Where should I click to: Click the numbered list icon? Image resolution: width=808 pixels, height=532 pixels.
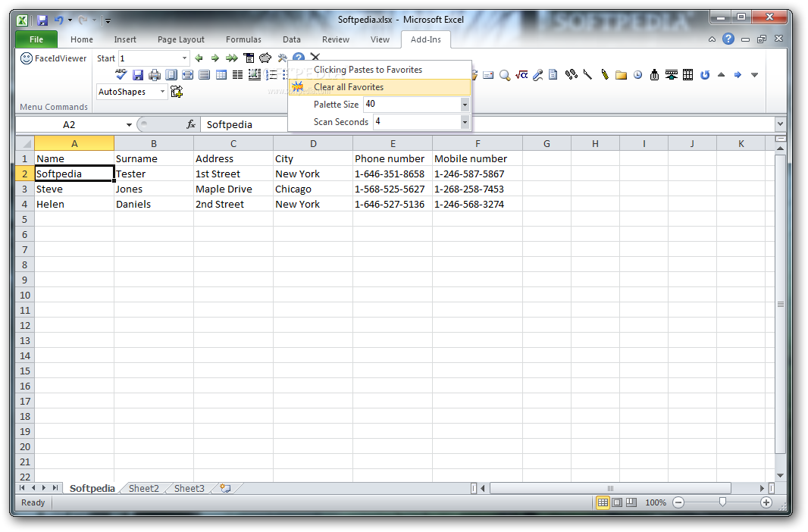click(x=271, y=75)
